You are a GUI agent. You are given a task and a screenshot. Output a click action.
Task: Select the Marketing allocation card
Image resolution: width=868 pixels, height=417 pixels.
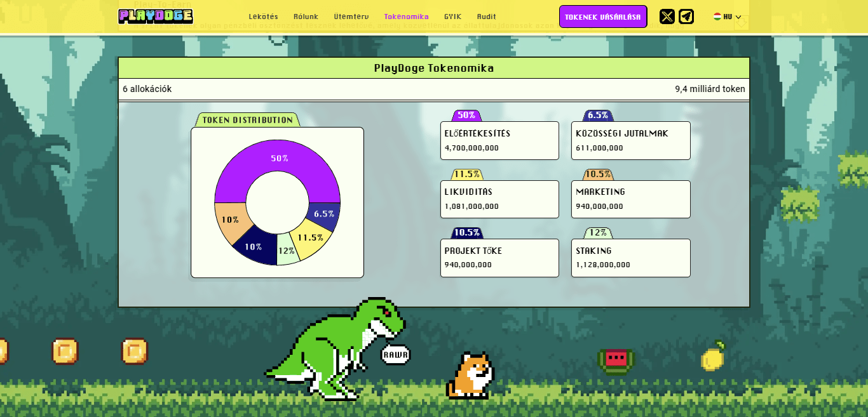[x=631, y=199]
